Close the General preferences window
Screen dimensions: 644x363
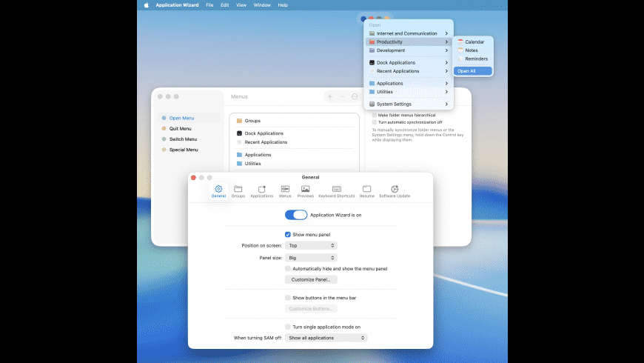[193, 178]
